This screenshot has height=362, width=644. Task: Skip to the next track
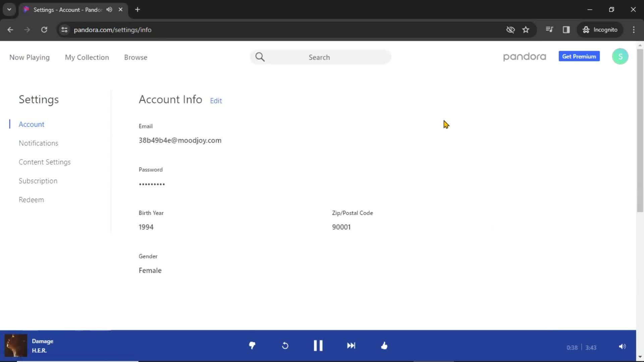(x=351, y=346)
